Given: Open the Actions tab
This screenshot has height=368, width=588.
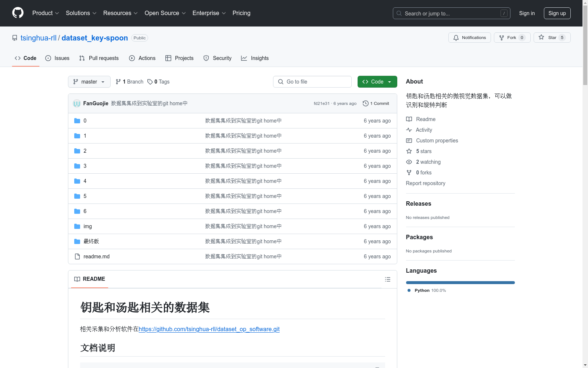Looking at the screenshot, I should tap(142, 58).
